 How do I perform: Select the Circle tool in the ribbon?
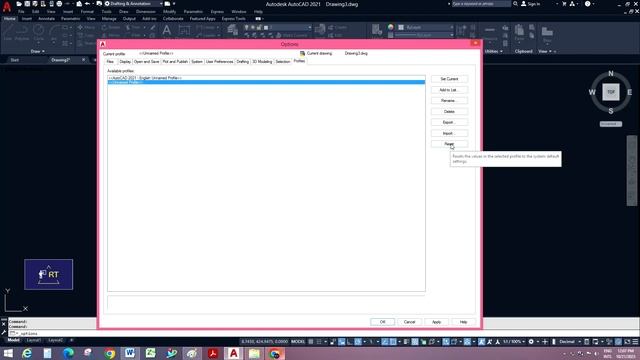pyautogui.click(x=39, y=33)
